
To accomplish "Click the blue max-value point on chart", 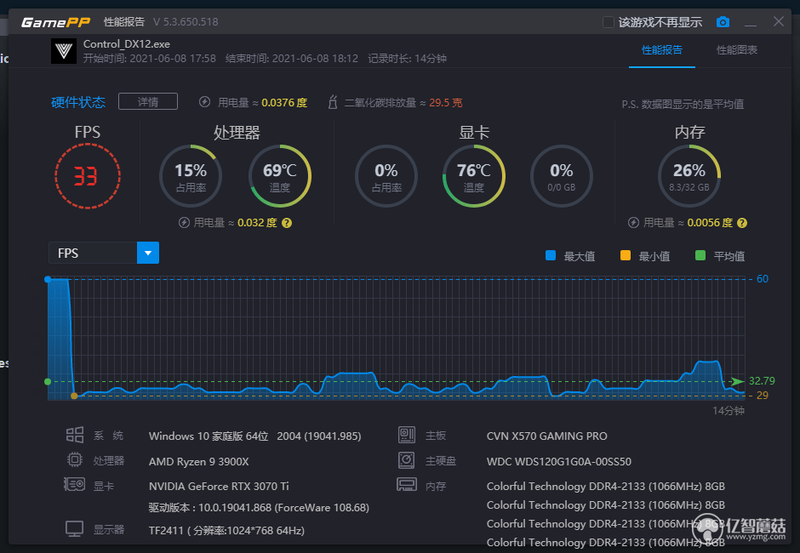I will tap(47, 279).
